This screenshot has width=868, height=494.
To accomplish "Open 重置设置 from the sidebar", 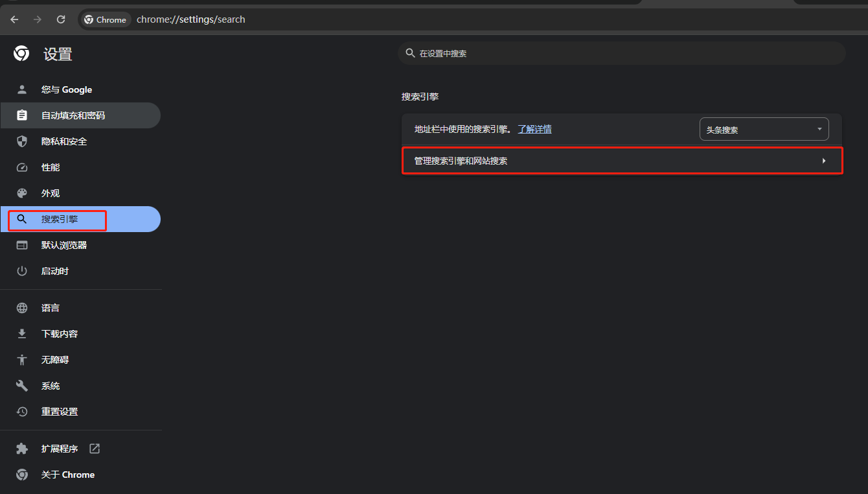I will pyautogui.click(x=59, y=412).
